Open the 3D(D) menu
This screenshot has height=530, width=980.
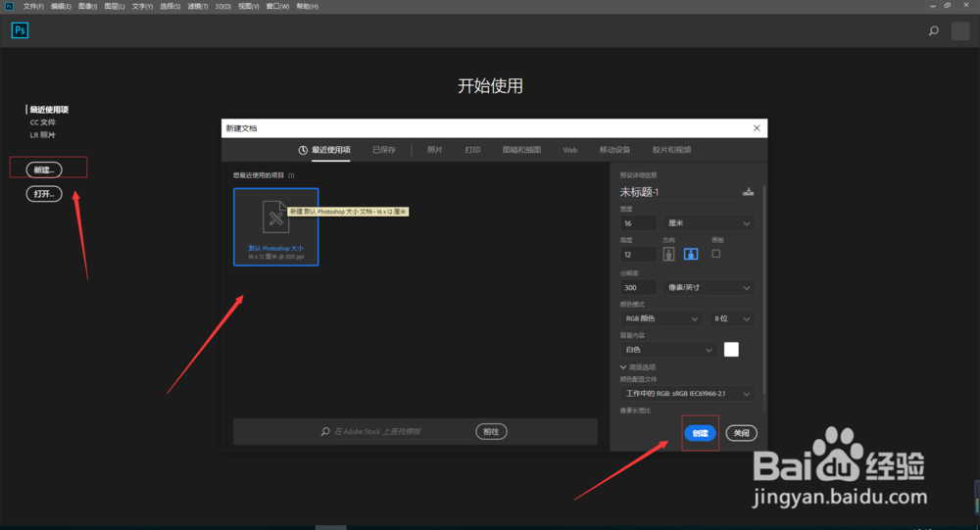(223, 6)
